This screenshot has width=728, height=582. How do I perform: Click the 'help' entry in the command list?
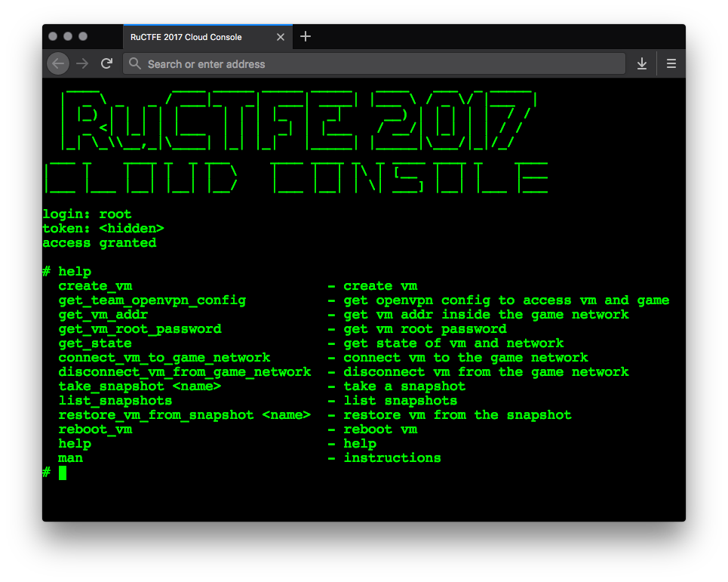pos(75,444)
